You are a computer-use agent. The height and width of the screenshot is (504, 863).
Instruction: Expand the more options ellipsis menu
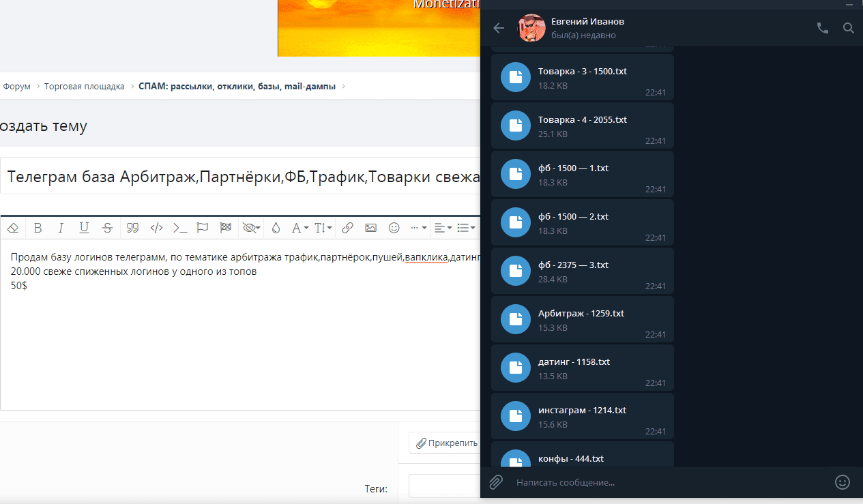418,228
